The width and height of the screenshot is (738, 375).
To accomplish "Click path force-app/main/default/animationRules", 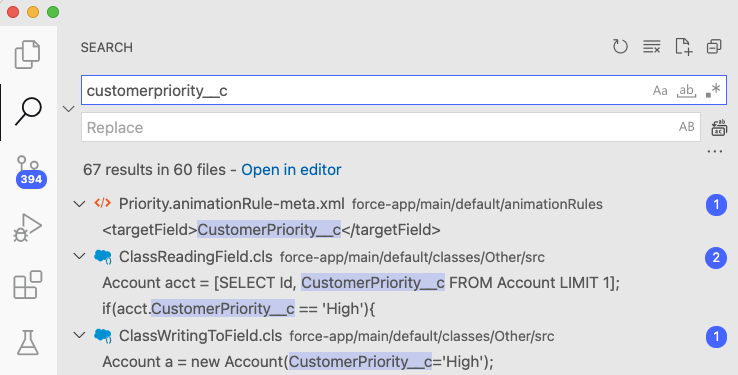I will (477, 204).
